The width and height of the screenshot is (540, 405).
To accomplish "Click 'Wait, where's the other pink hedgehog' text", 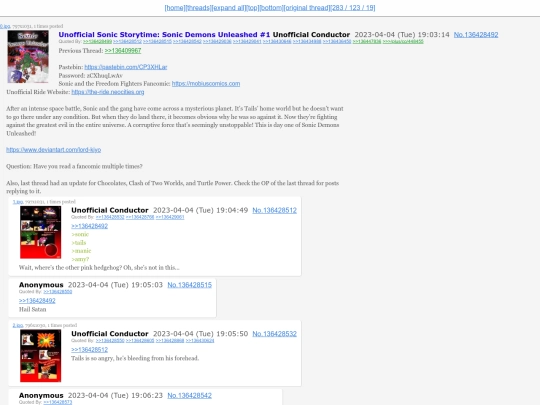I will pos(99,268).
